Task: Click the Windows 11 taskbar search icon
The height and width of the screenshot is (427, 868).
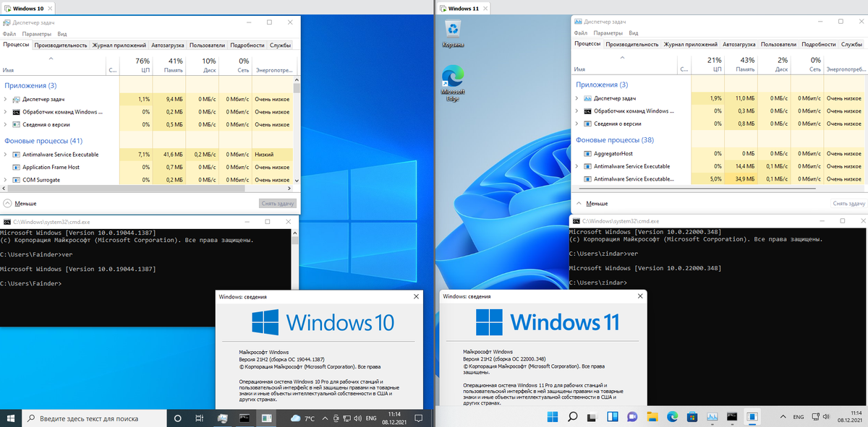Action: pyautogui.click(x=572, y=417)
